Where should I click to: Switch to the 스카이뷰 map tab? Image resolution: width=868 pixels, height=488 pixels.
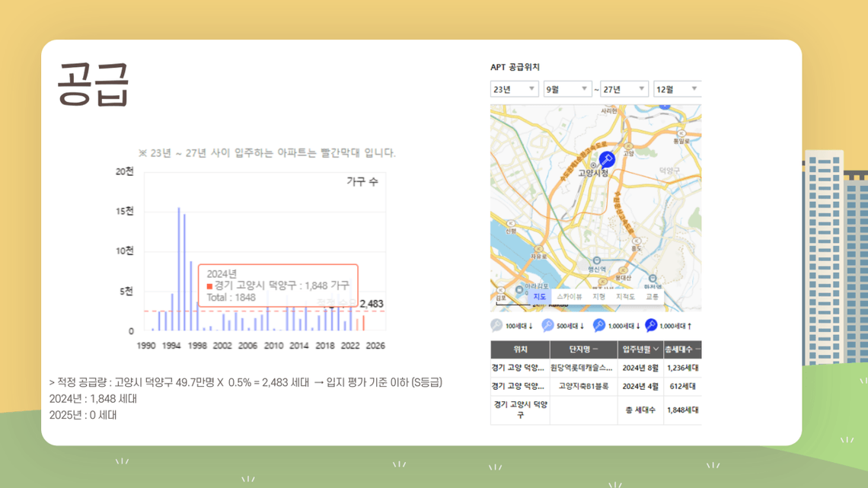569,297
